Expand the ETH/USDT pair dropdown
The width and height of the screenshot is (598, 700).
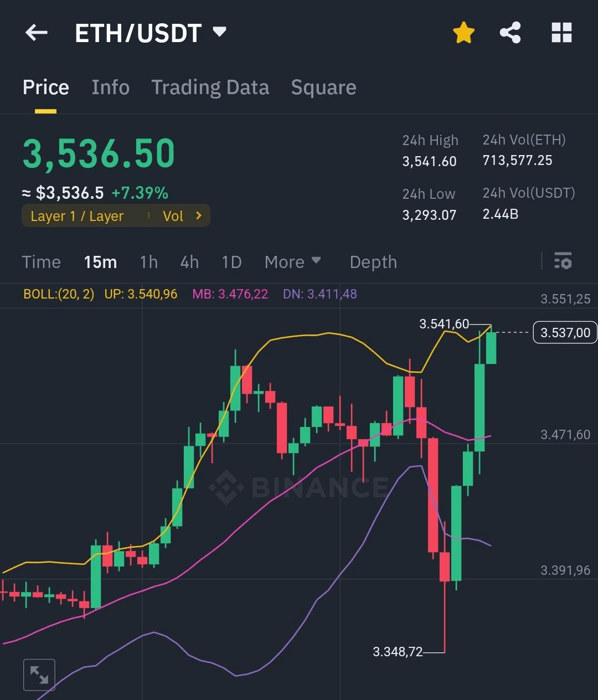[220, 32]
